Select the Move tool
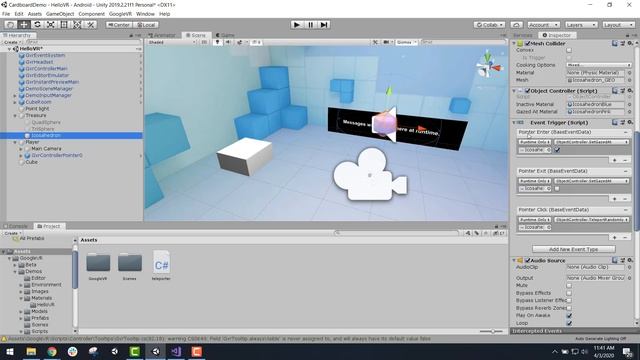 pos(24,25)
